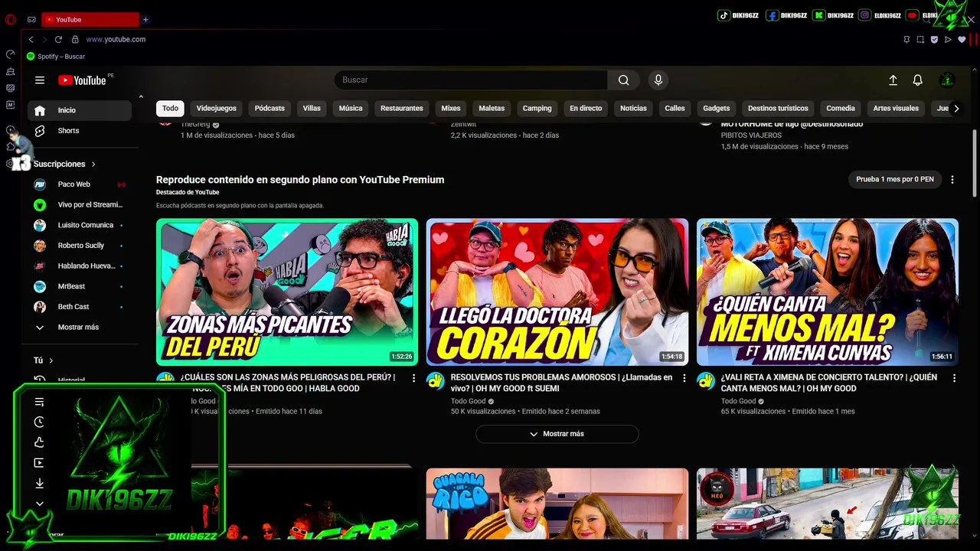Add a new browser tab
980x551 pixels.
click(145, 19)
